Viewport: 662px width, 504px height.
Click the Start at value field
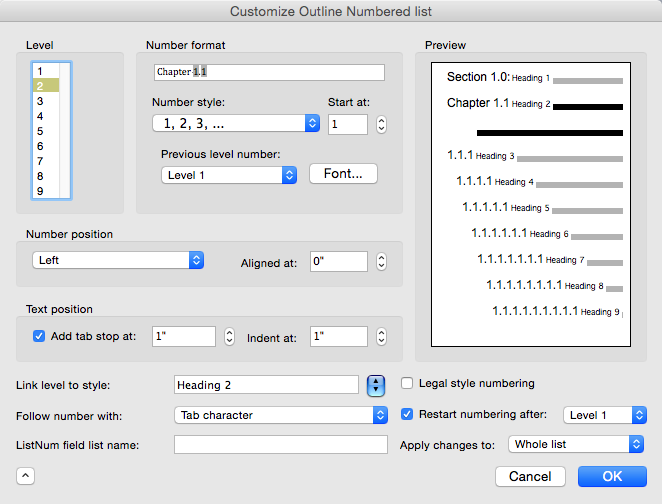[348, 125]
